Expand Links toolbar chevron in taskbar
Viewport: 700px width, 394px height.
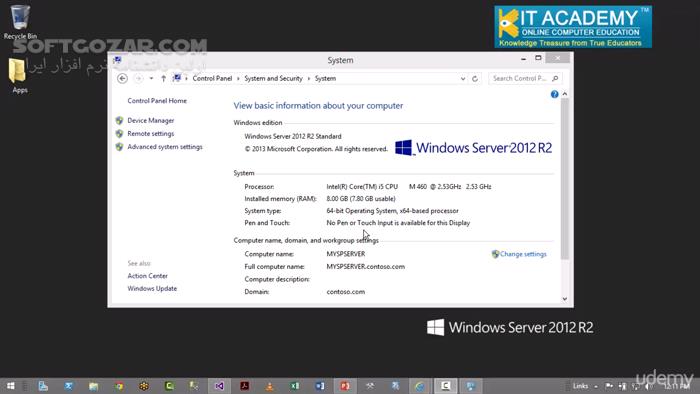pyautogui.click(x=596, y=386)
